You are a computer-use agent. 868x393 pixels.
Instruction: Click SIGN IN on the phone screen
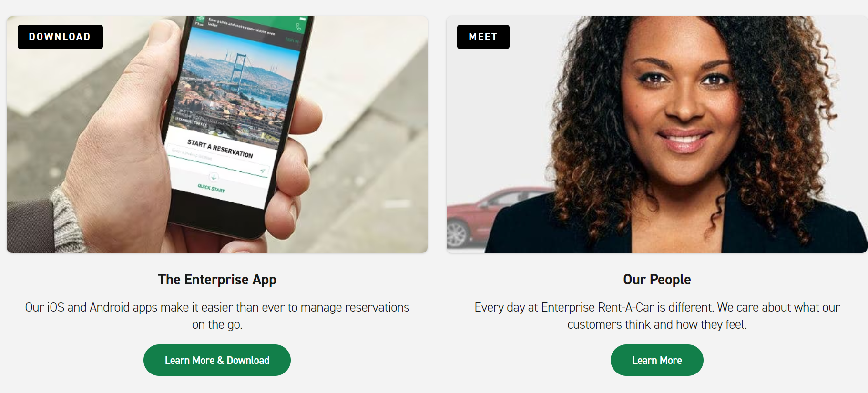292,40
